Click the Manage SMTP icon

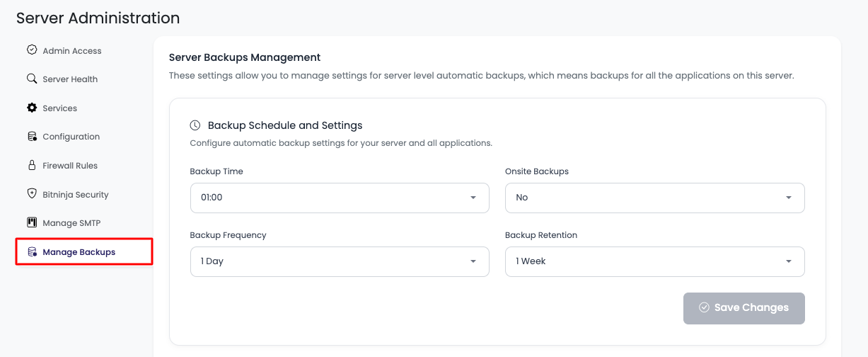click(32, 222)
